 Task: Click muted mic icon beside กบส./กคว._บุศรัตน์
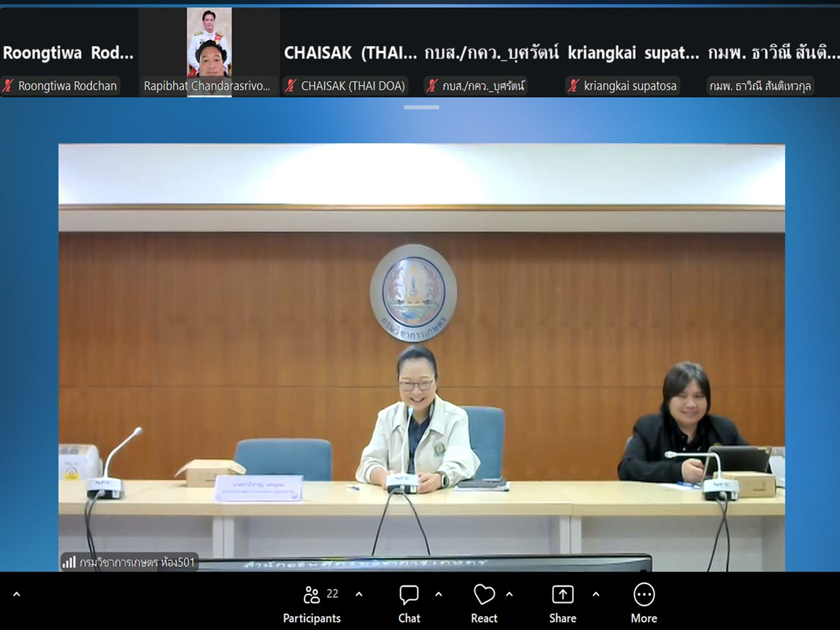click(433, 86)
